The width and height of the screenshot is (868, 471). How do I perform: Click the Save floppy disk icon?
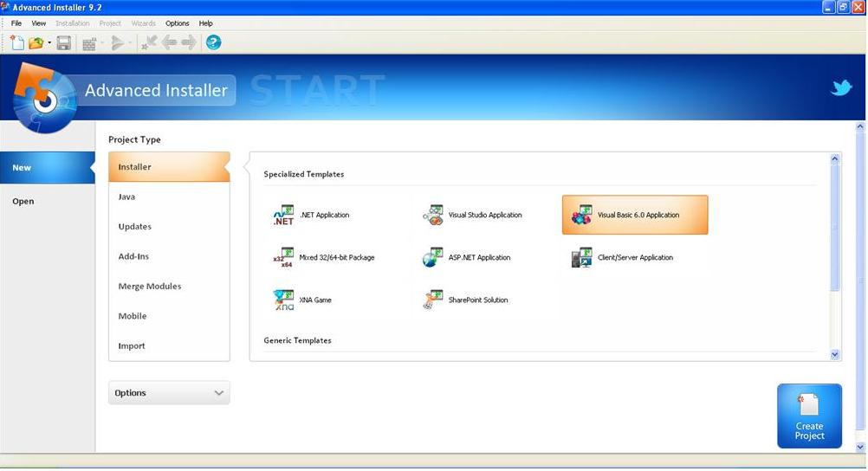tap(63, 43)
